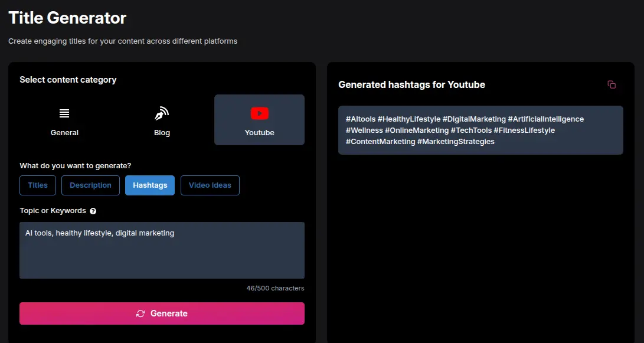Click the Blog feather pen icon
The width and height of the screenshot is (644, 343).
pyautogui.click(x=162, y=114)
